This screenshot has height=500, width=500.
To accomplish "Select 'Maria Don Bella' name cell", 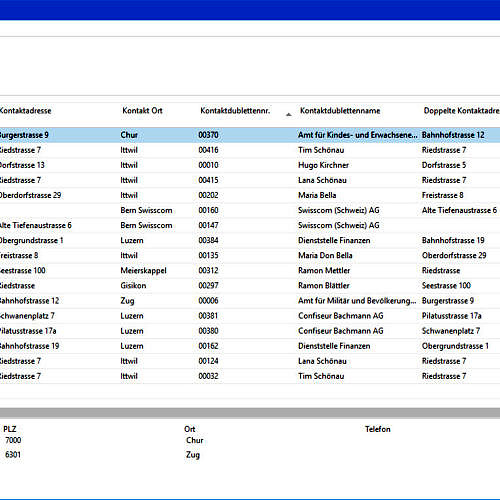I will [325, 255].
